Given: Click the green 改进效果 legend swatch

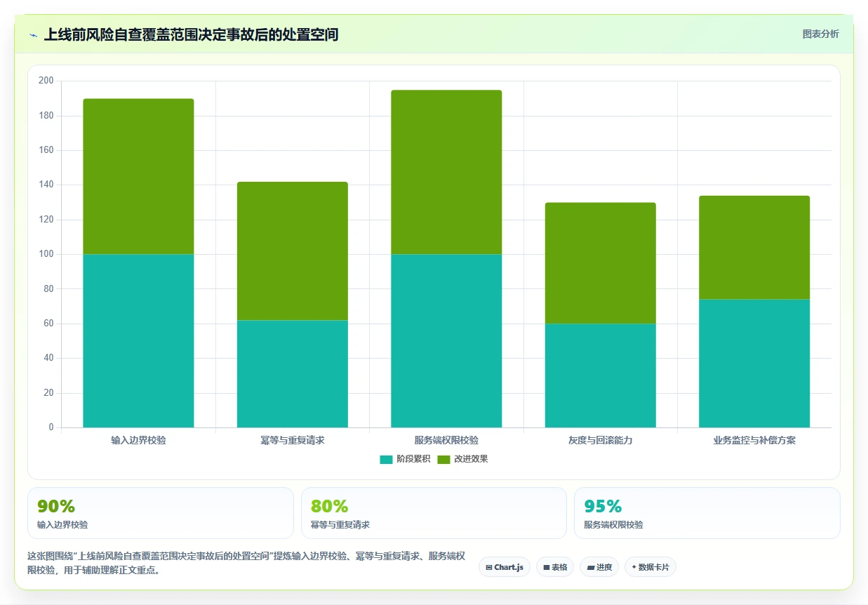Looking at the screenshot, I should click(x=443, y=459).
